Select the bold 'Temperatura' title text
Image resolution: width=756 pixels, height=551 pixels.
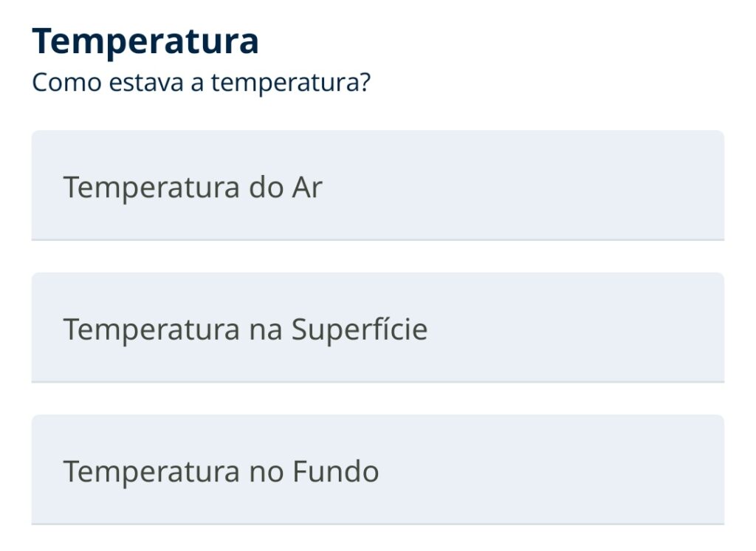pyautogui.click(x=145, y=41)
